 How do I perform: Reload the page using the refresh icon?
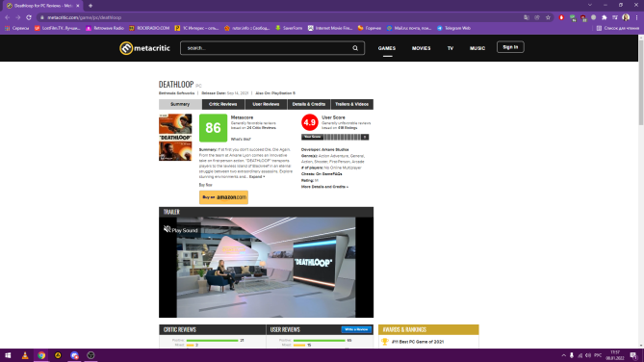pyautogui.click(x=29, y=17)
